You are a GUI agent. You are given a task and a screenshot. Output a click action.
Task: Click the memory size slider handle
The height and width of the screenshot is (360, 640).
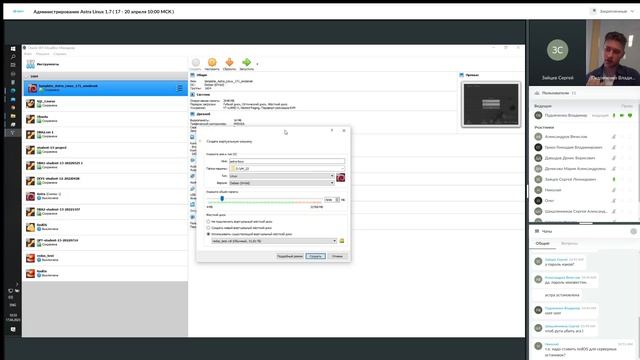[222, 198]
